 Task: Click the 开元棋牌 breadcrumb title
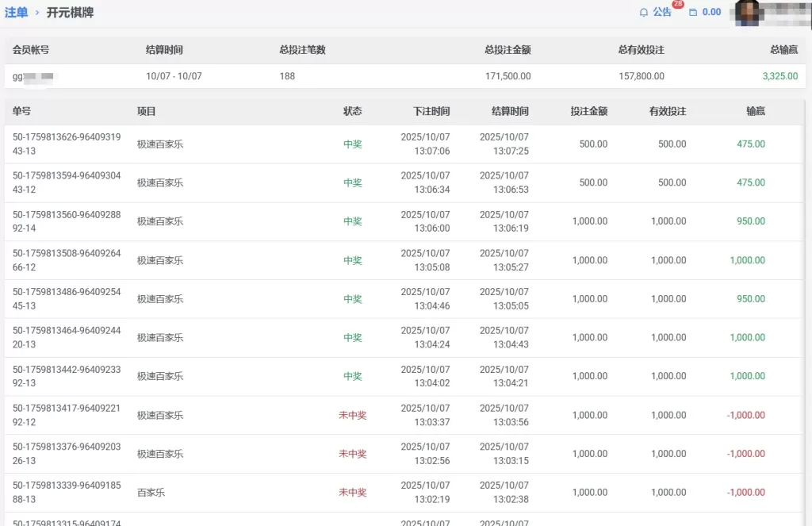point(70,13)
